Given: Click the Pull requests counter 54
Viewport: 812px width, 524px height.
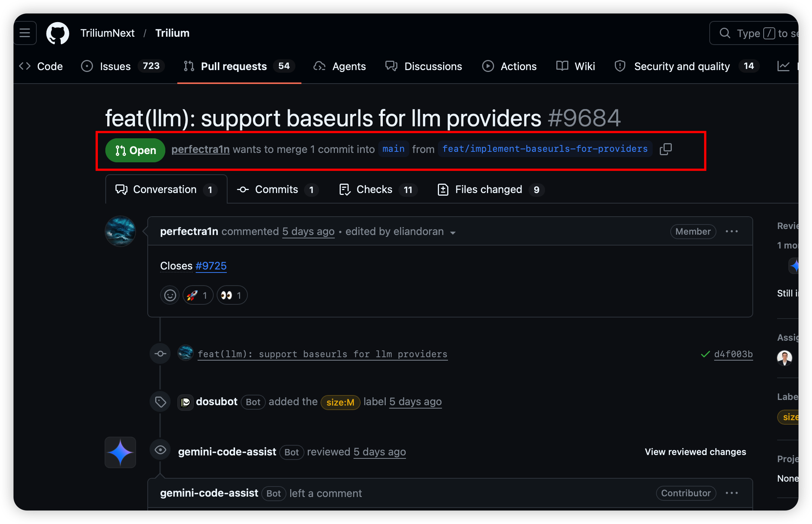Looking at the screenshot, I should coord(284,66).
